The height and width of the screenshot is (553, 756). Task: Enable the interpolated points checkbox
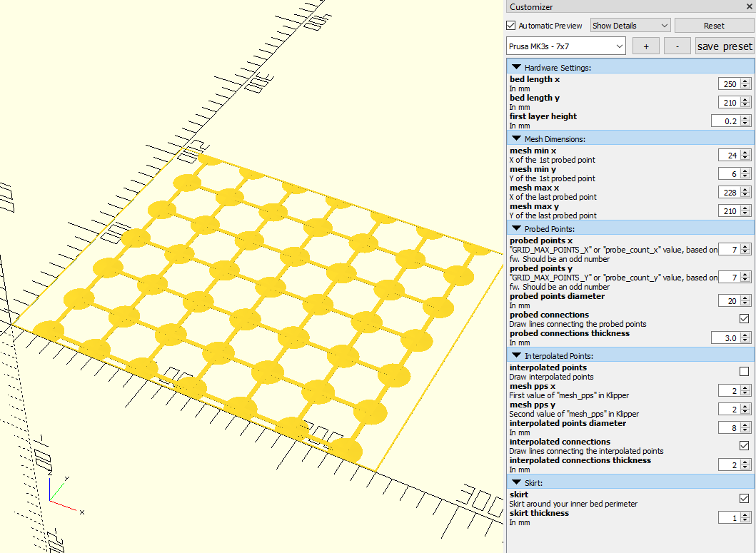(745, 372)
